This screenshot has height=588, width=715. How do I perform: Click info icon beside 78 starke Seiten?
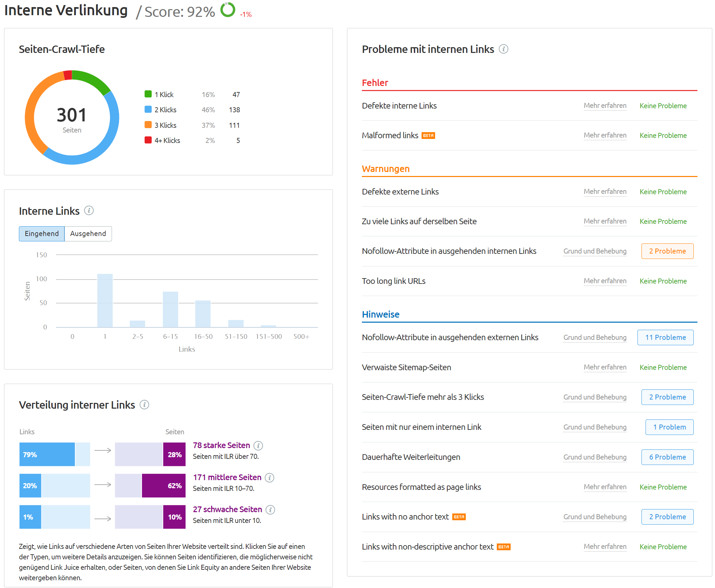click(258, 445)
